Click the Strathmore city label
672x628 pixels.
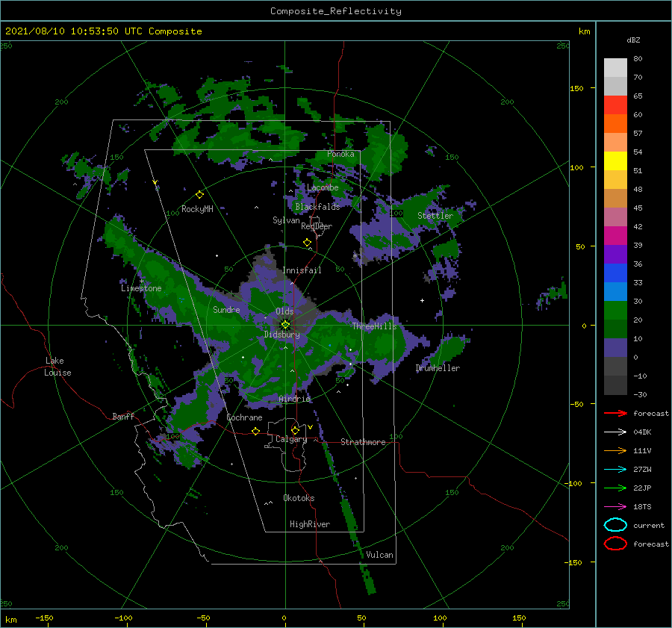pos(363,442)
